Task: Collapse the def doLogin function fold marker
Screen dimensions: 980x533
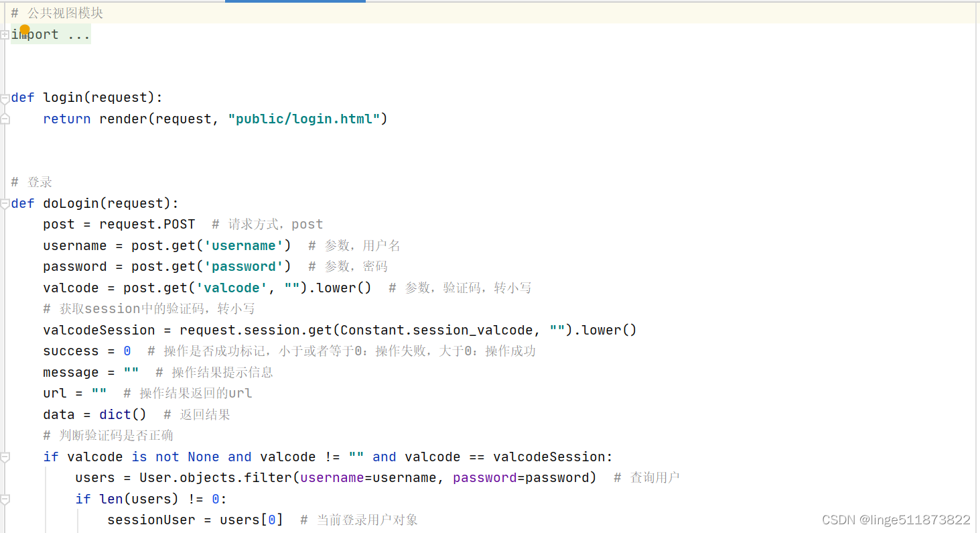Action: (x=5, y=204)
